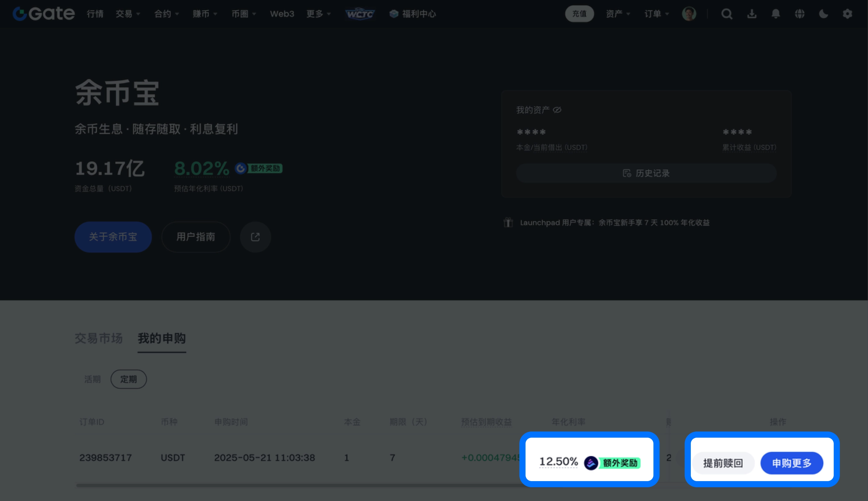This screenshot has height=501, width=868.
Task: Select the 活期 filter option
Action: click(x=92, y=379)
